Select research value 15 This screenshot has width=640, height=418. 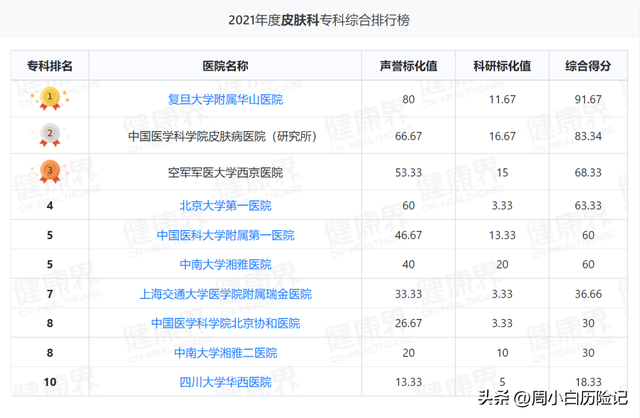point(502,173)
